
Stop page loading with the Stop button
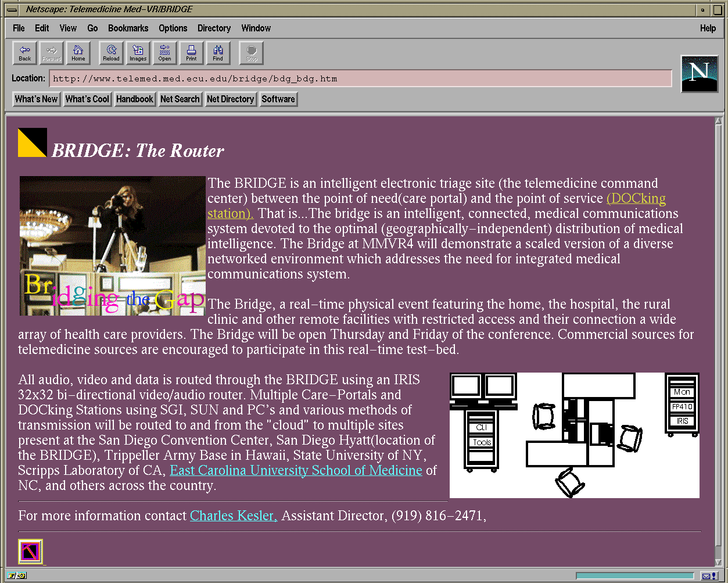coord(252,53)
